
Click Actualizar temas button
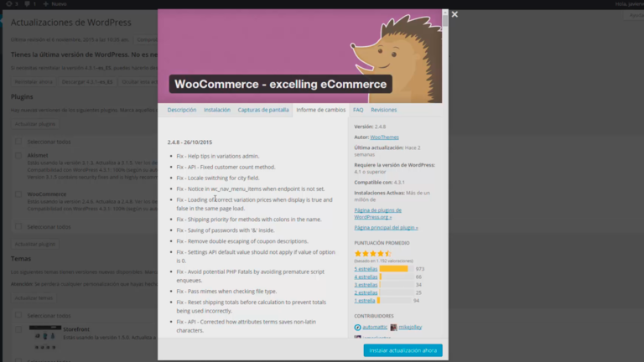click(34, 298)
